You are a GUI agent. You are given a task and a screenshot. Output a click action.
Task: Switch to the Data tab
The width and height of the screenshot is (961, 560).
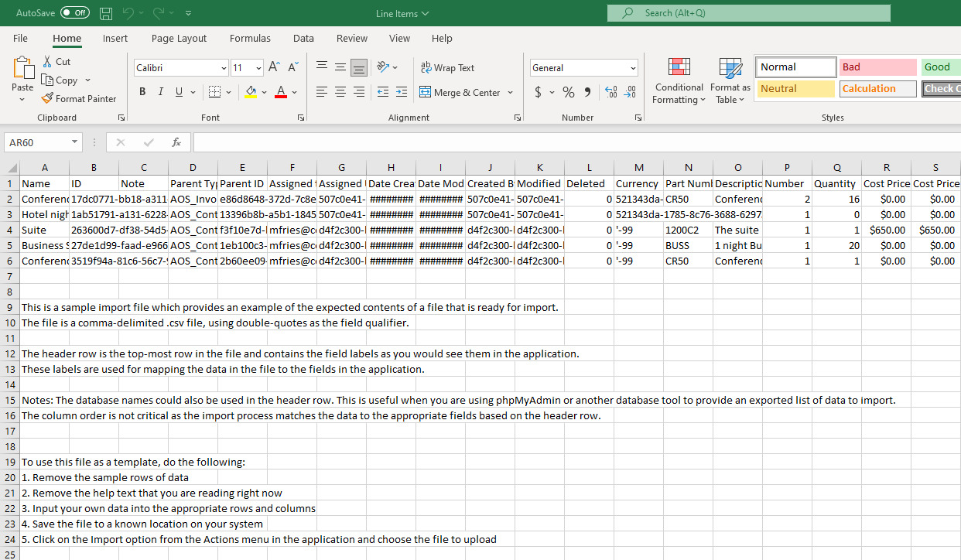(303, 38)
